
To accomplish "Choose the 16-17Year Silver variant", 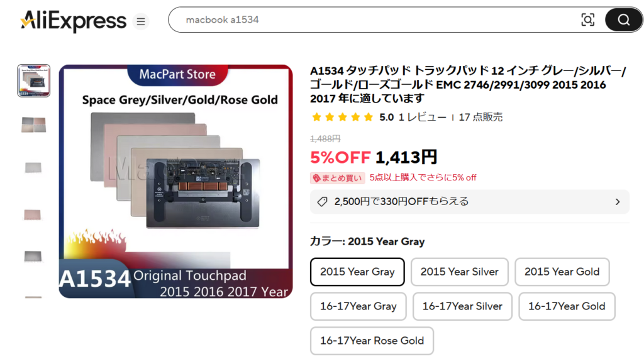I will [x=462, y=306].
